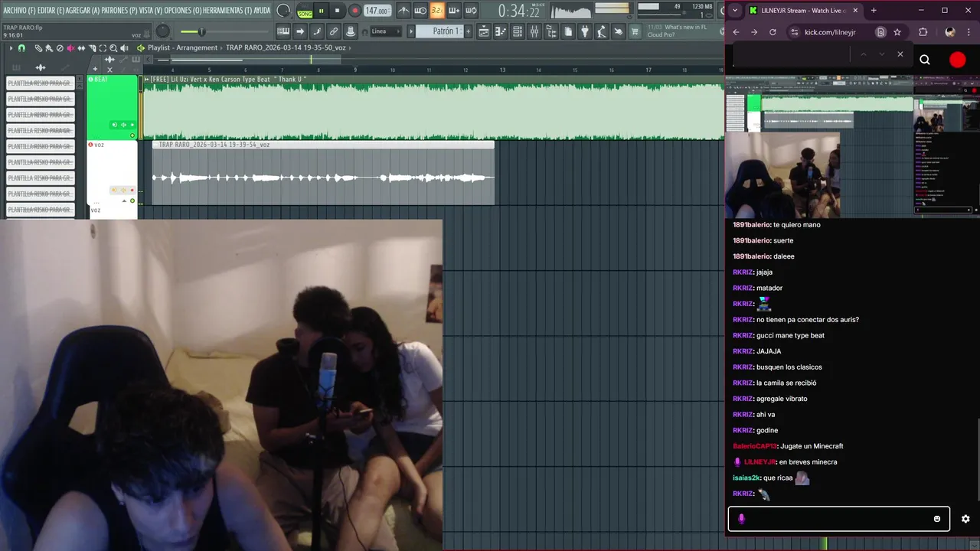Click the copy files project icon

point(568,31)
